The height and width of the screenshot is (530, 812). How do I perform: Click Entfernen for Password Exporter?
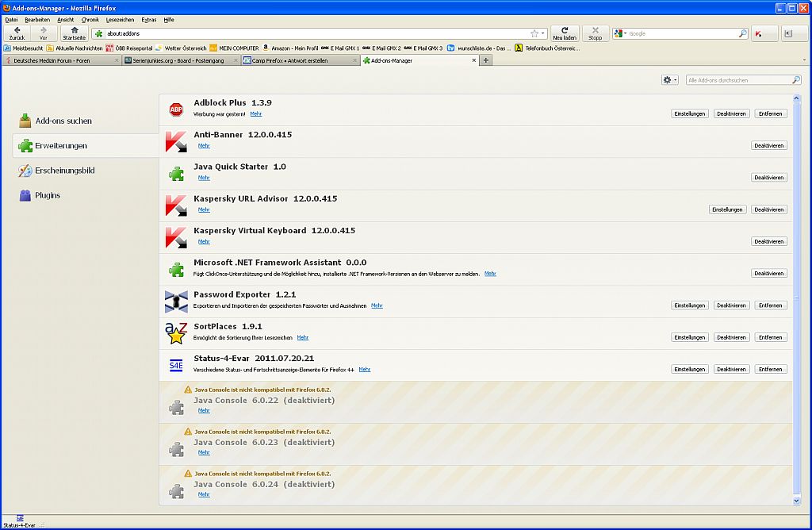pyautogui.click(x=770, y=305)
